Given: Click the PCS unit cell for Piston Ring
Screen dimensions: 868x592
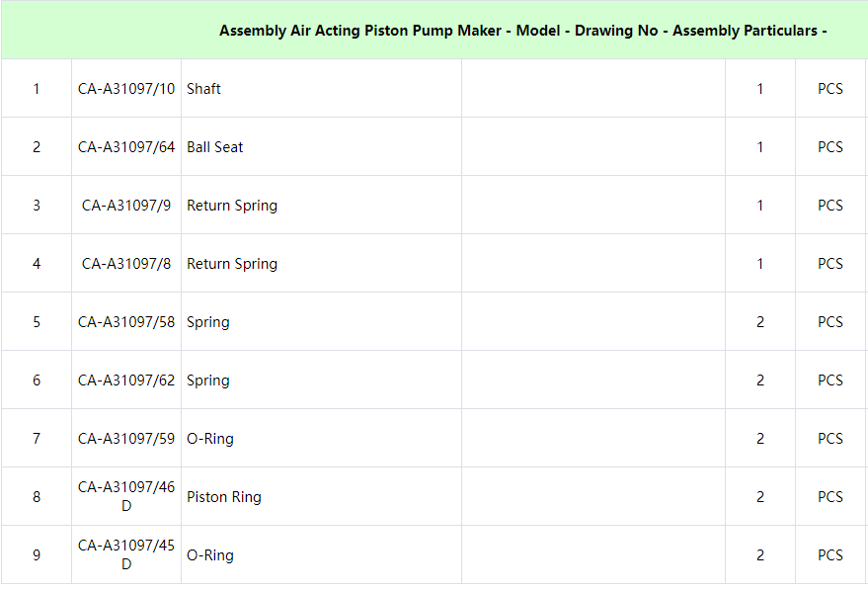Looking at the screenshot, I should coord(830,497).
